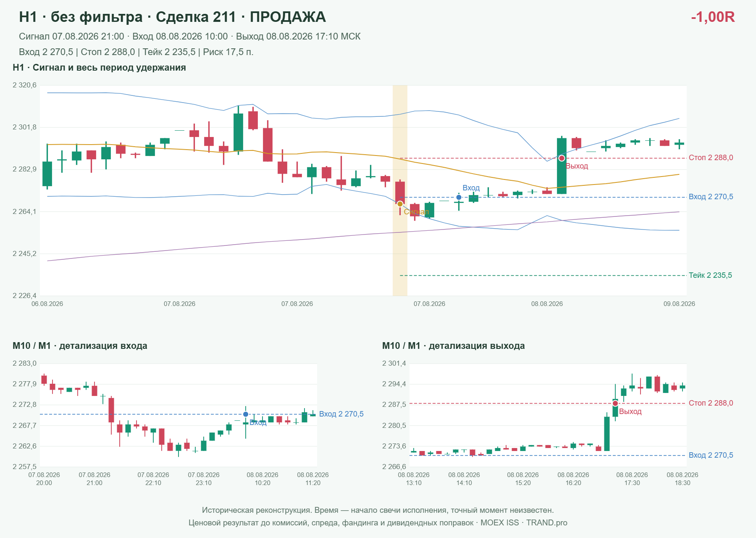Click the '07.08.2026 20:00' time label
The width and height of the screenshot is (756, 538).
coord(44,479)
